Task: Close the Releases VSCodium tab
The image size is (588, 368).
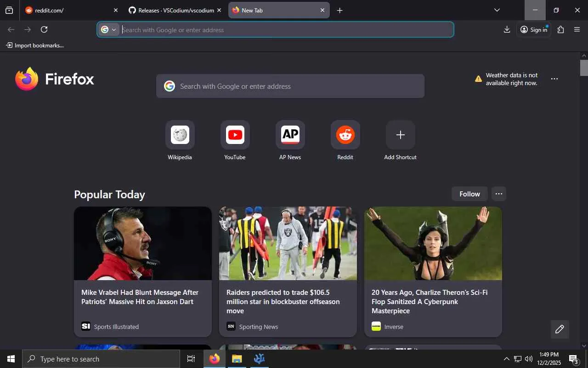Action: coord(219,10)
